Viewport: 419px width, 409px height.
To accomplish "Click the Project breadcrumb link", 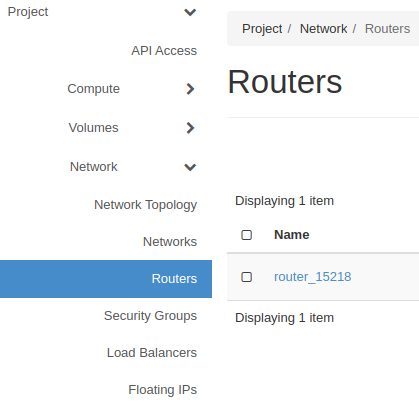I will click(x=262, y=29).
